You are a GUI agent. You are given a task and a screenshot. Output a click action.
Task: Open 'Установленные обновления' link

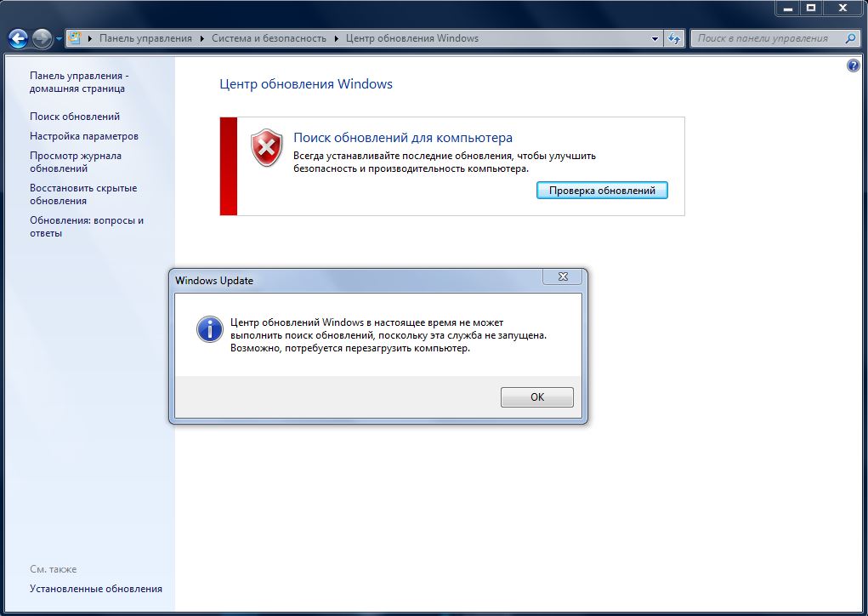pos(96,589)
